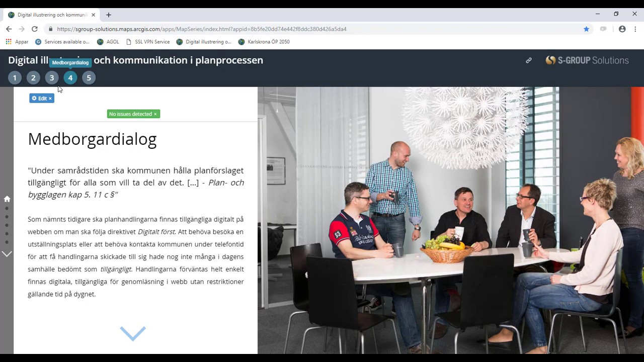Close the Digital illustrering browser tab
Image resolution: width=644 pixels, height=362 pixels.
(x=93, y=15)
